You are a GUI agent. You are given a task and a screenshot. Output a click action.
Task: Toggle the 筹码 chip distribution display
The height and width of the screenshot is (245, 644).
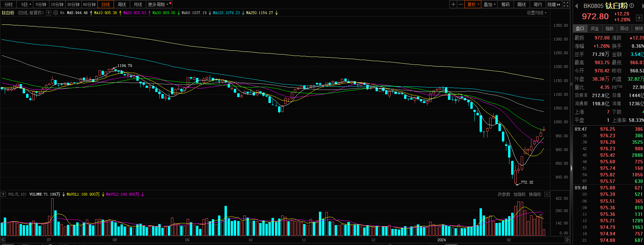coord(505,4)
